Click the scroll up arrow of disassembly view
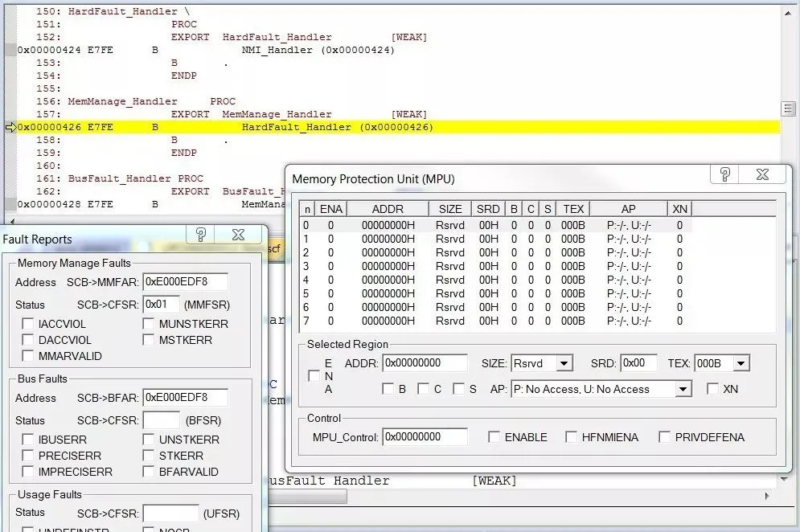This screenshot has height=532, width=800. click(788, 13)
